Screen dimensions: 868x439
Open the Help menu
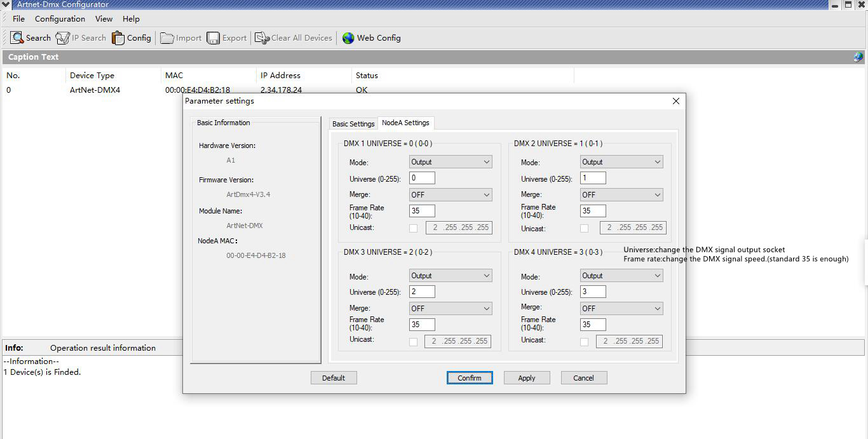pos(131,19)
